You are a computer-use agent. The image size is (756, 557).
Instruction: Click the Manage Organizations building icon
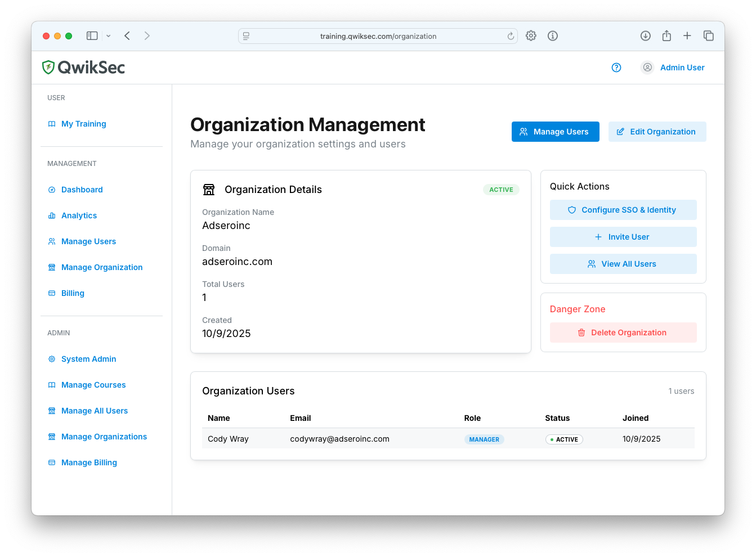(x=52, y=437)
